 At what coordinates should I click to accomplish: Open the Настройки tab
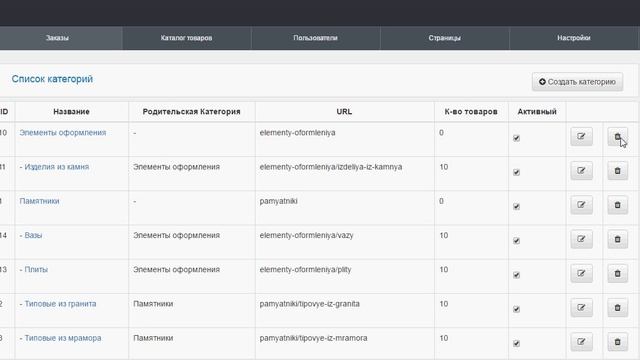pos(574,38)
